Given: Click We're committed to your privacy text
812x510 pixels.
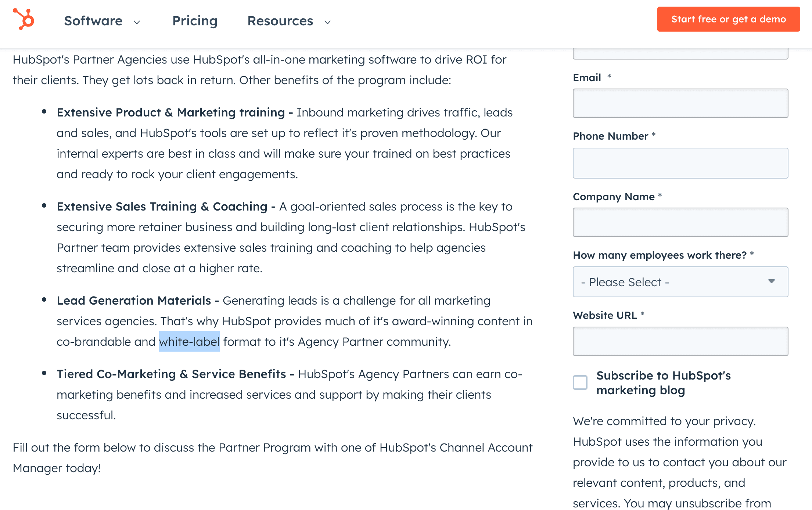Looking at the screenshot, I should pyautogui.click(x=664, y=421).
